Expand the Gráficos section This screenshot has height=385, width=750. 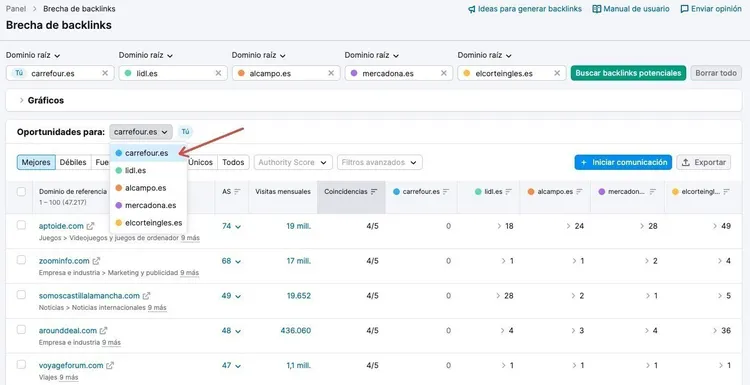(x=41, y=100)
